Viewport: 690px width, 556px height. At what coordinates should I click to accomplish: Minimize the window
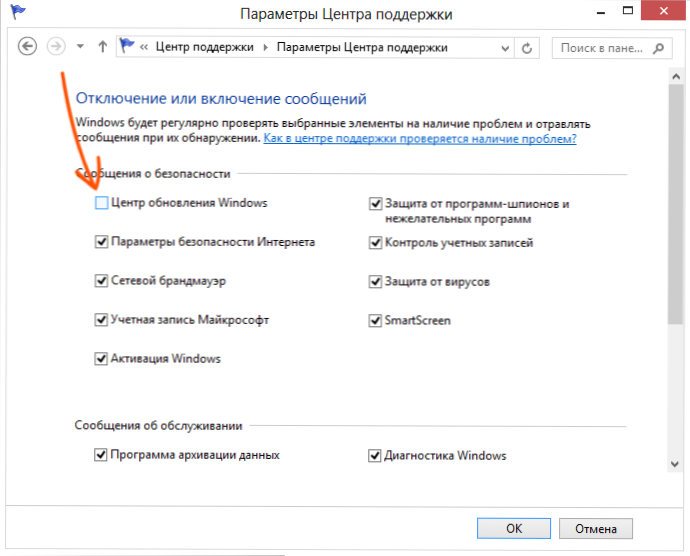601,12
